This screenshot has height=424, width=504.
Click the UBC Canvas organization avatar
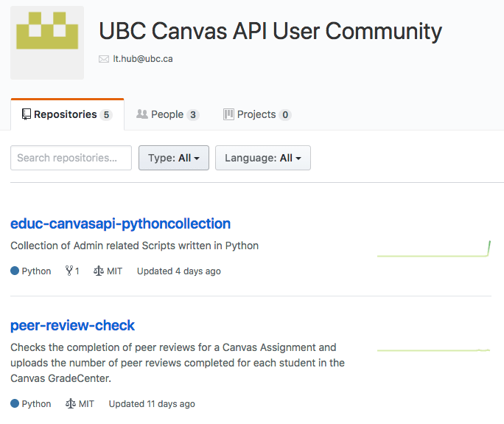click(x=47, y=43)
